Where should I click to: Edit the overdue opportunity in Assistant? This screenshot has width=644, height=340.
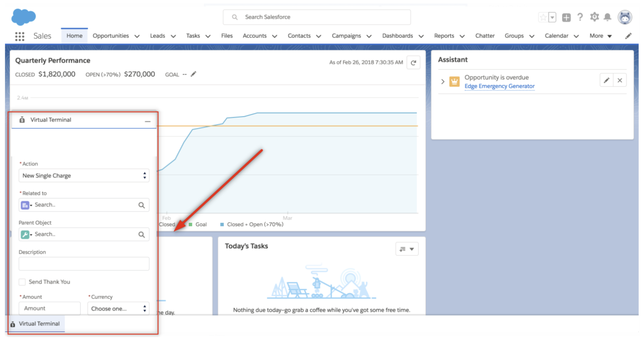(x=607, y=80)
